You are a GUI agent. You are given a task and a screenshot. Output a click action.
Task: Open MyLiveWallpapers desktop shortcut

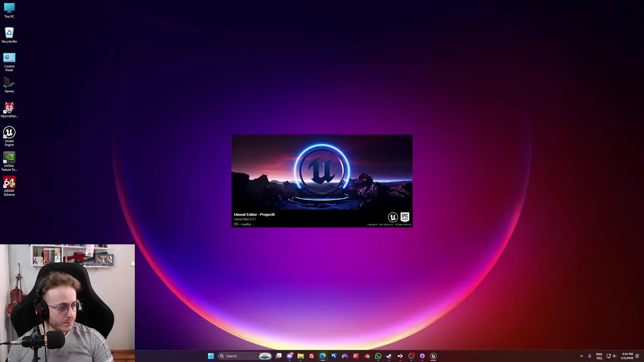tap(9, 110)
